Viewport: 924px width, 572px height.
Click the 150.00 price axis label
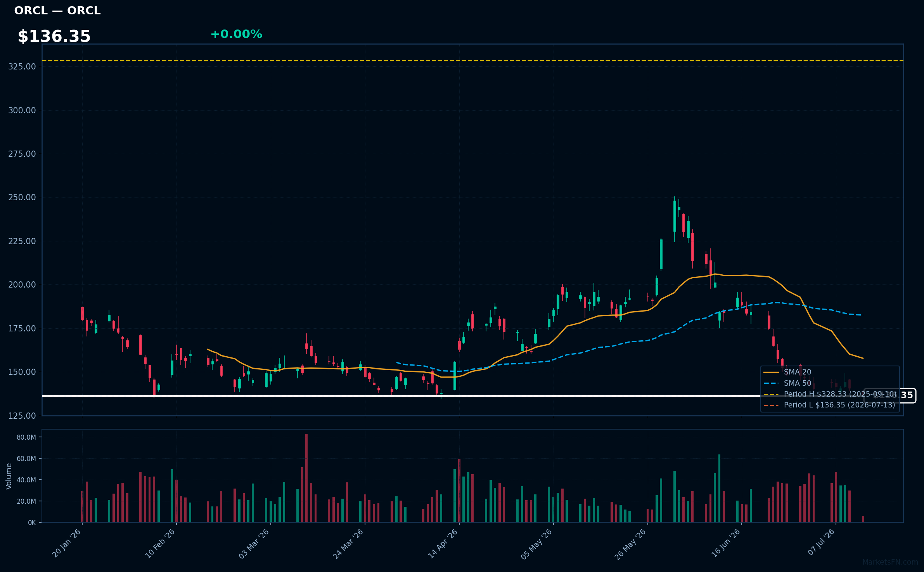click(22, 372)
